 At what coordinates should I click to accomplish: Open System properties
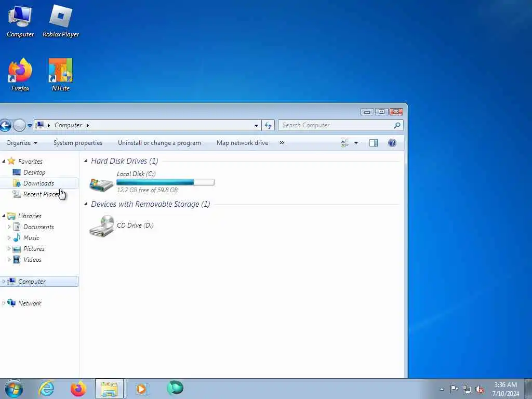[78, 143]
